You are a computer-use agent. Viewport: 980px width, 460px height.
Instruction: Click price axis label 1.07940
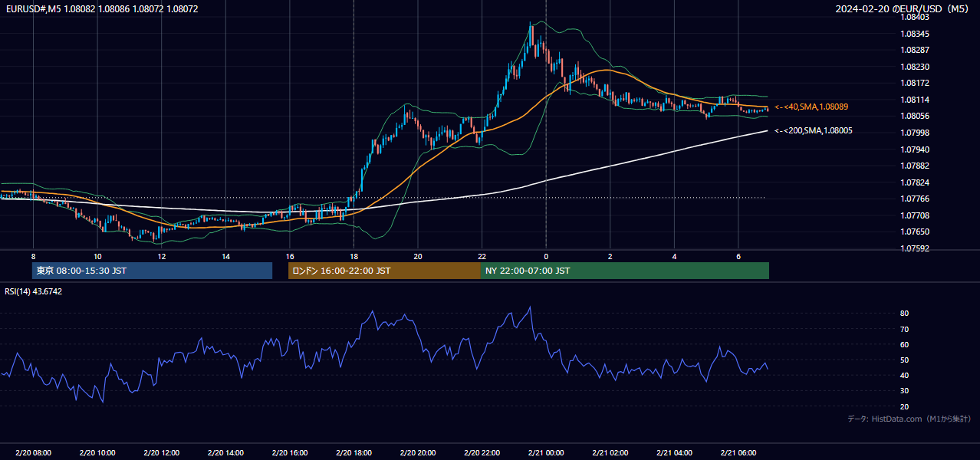click(x=914, y=149)
